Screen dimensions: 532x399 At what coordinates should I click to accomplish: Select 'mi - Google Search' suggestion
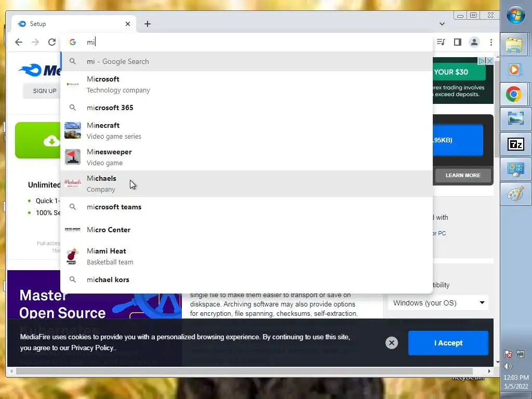click(x=247, y=61)
